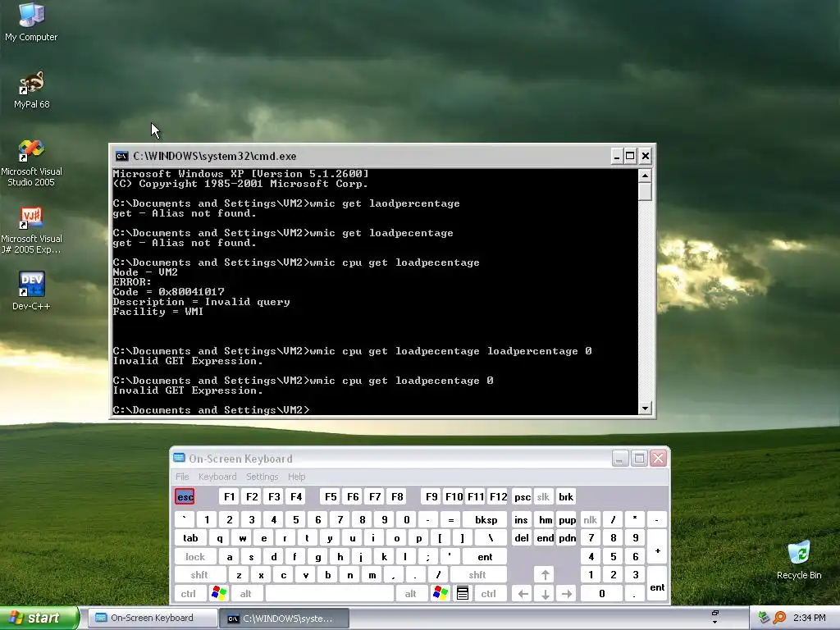Switch to On-Screen Keyboard taskbar button

tap(152, 618)
